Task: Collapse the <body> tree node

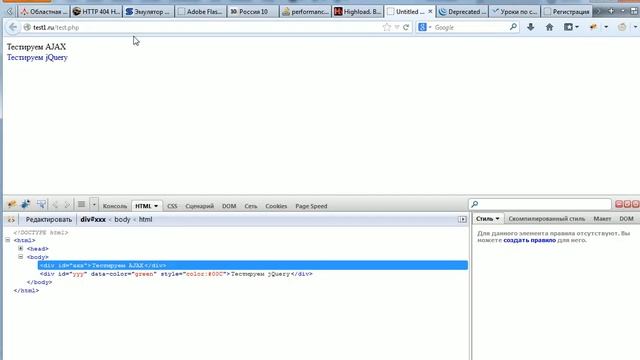Action: [20, 257]
